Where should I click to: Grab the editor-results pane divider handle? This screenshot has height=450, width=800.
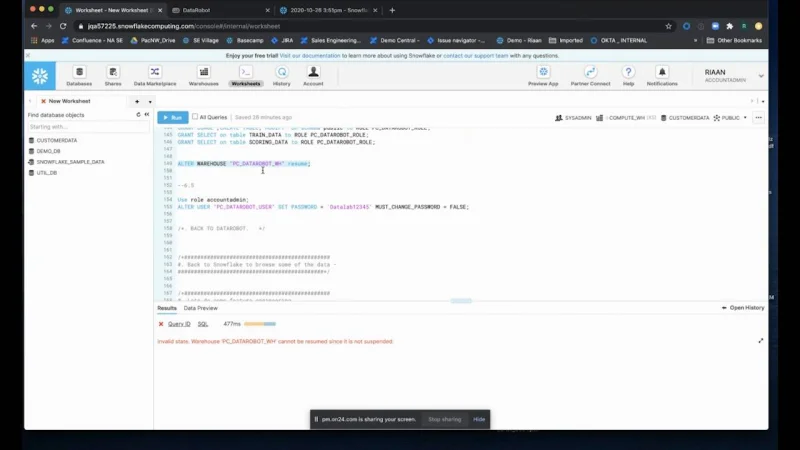[x=461, y=301]
